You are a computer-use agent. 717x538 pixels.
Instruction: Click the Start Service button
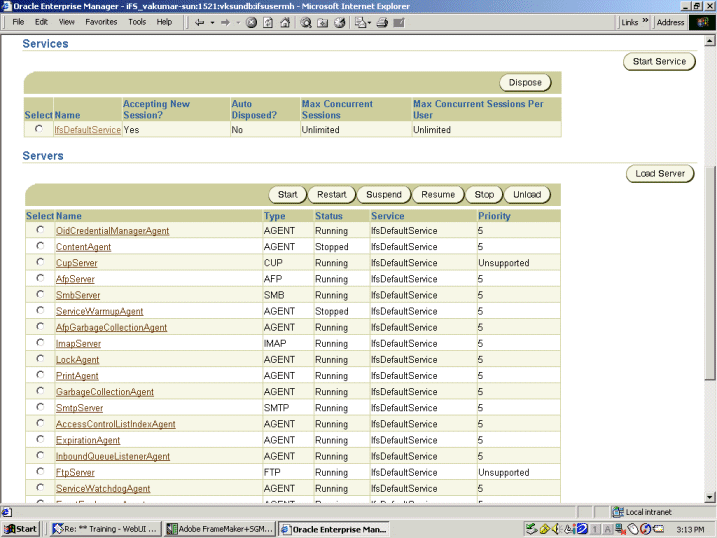pyautogui.click(x=659, y=62)
